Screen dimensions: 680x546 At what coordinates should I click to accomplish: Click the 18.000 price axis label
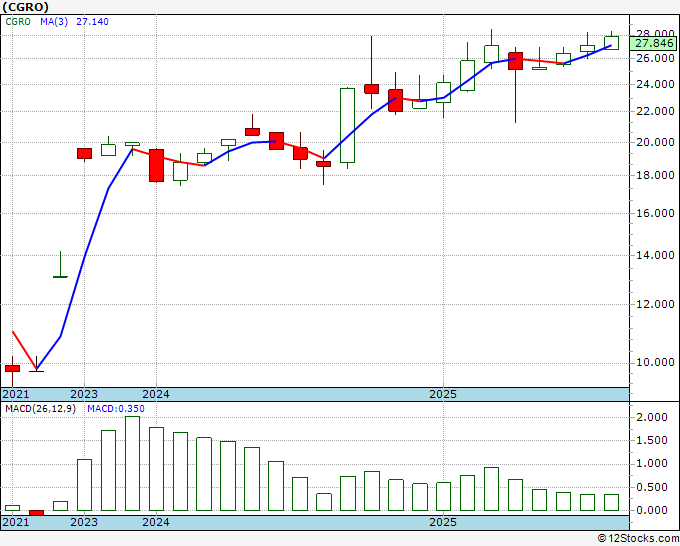[655, 176]
